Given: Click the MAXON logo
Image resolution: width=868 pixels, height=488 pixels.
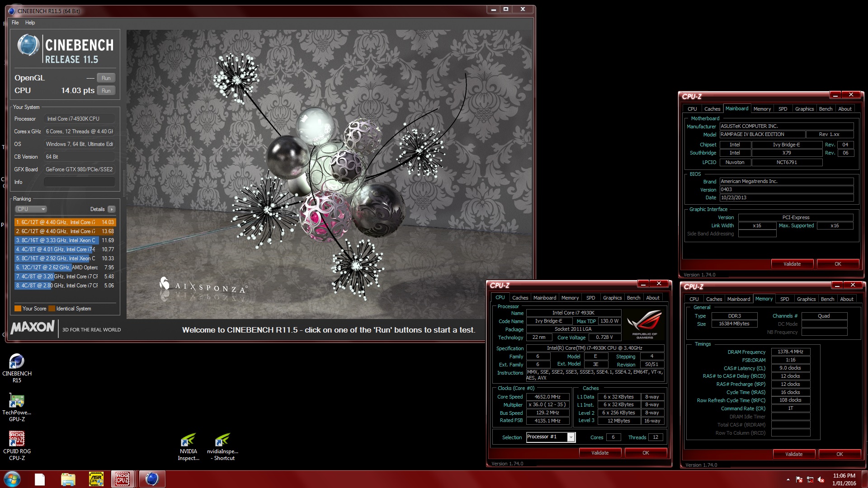Looking at the screenshot, I should (x=33, y=327).
